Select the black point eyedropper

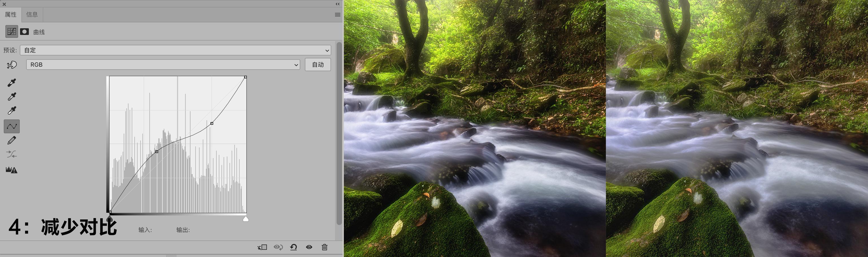tap(12, 83)
